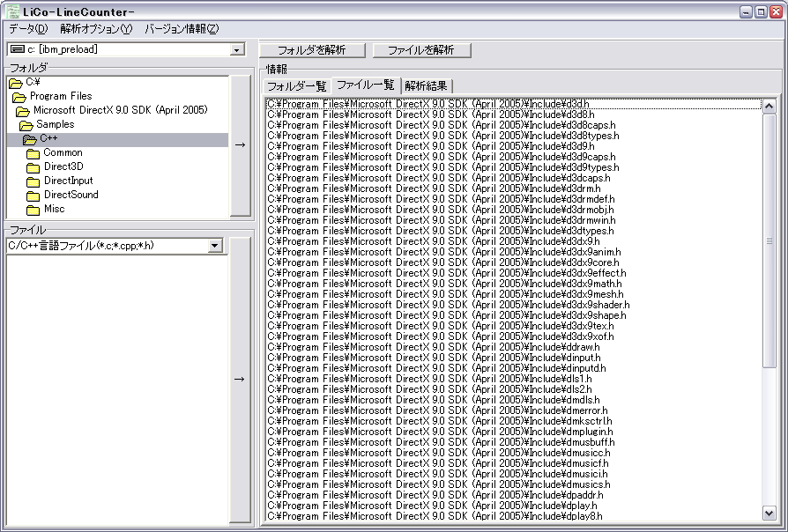788x532 pixels.
Task: Click the DirectSound folder icon
Action: (33, 196)
